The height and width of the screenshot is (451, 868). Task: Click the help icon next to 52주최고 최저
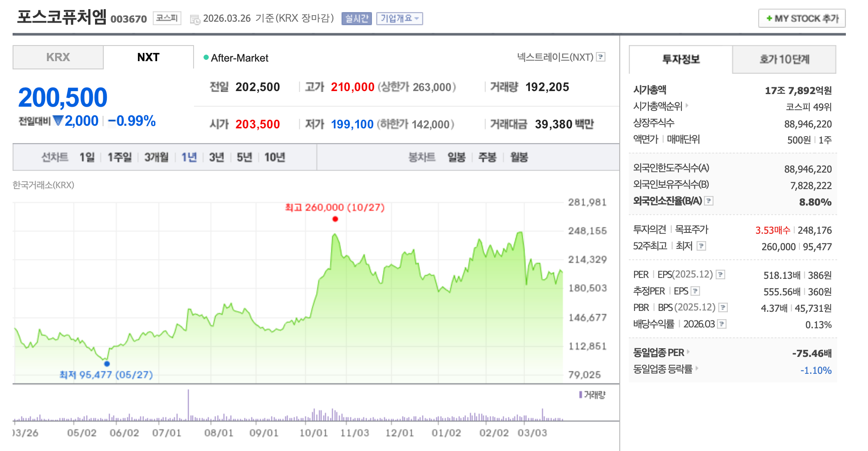pos(701,246)
